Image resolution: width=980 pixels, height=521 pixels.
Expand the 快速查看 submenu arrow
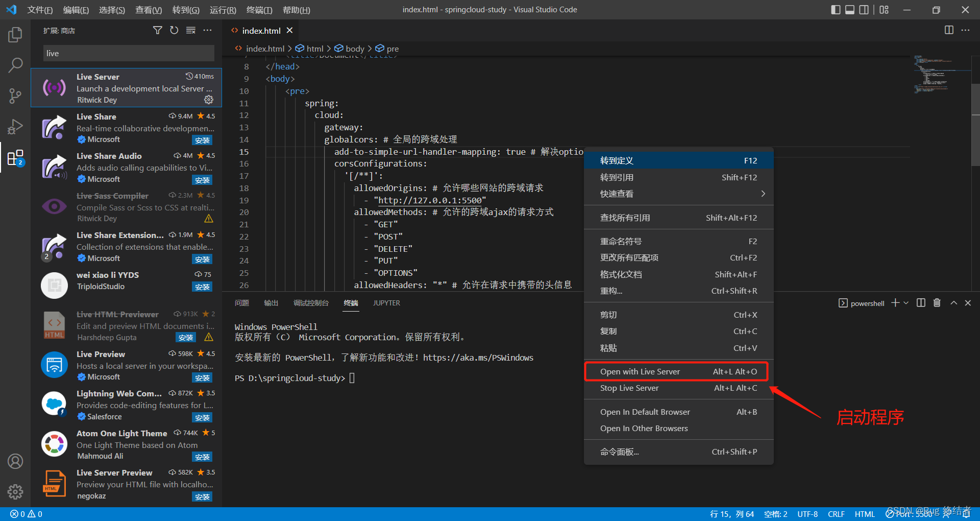coord(763,194)
